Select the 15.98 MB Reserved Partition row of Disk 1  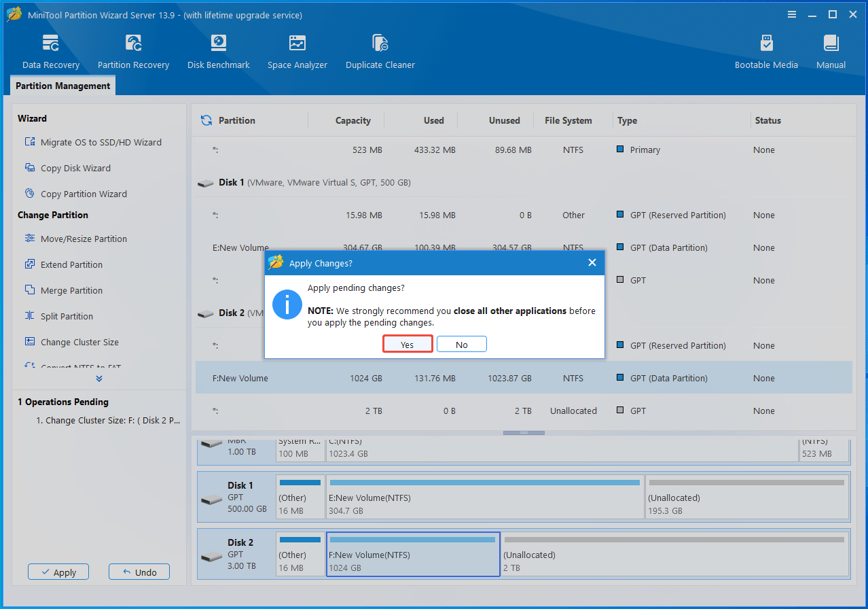pos(524,215)
